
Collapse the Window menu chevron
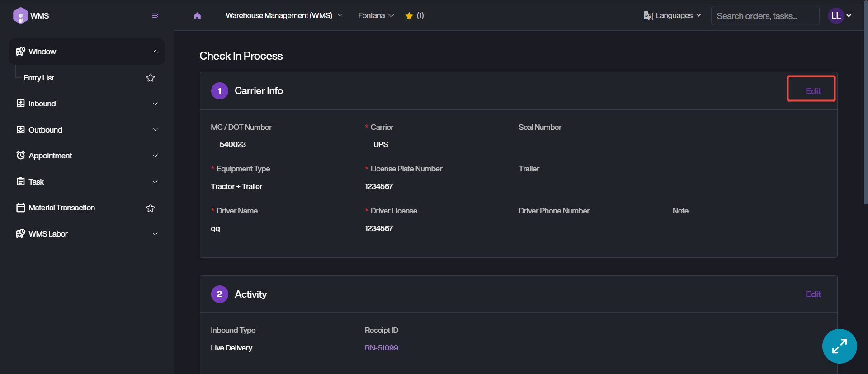(155, 52)
